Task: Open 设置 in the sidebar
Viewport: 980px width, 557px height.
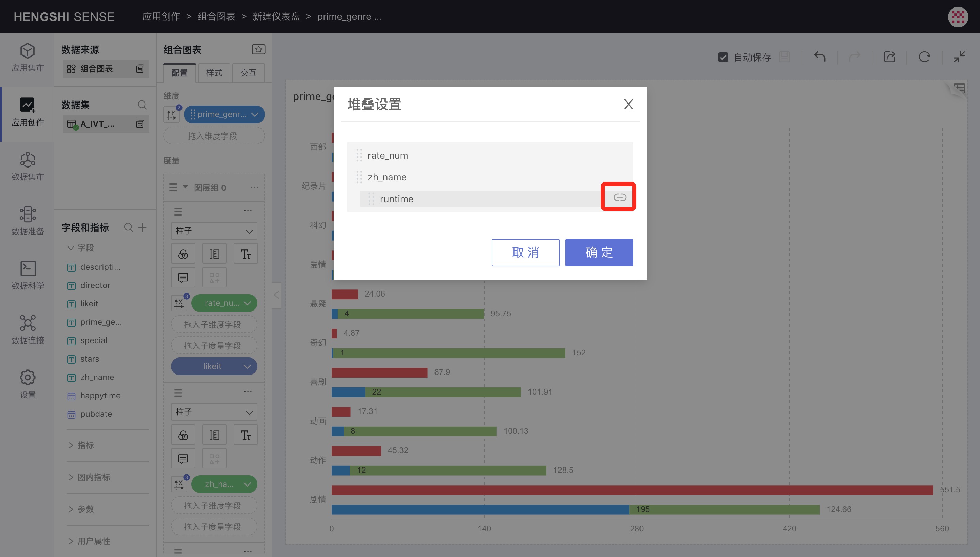Action: point(28,384)
